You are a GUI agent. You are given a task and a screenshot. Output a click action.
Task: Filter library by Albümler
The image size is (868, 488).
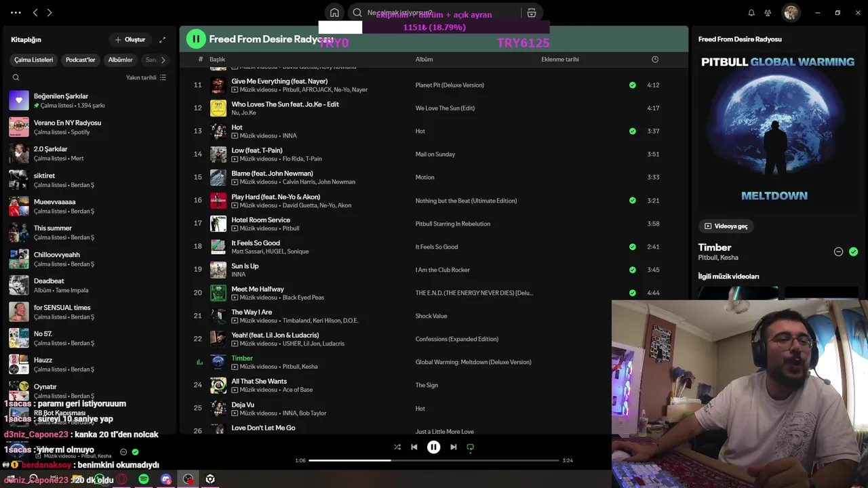click(121, 60)
